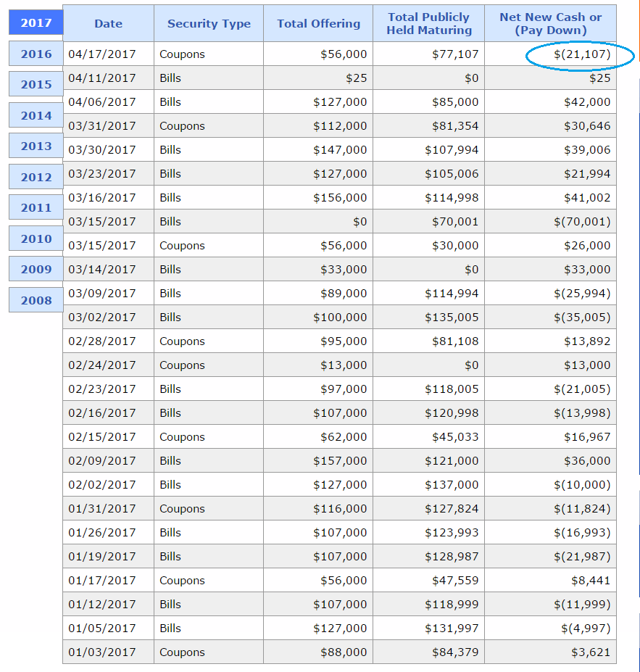Switch to the 2016 year tab
This screenshot has width=640, height=672.
coord(36,54)
